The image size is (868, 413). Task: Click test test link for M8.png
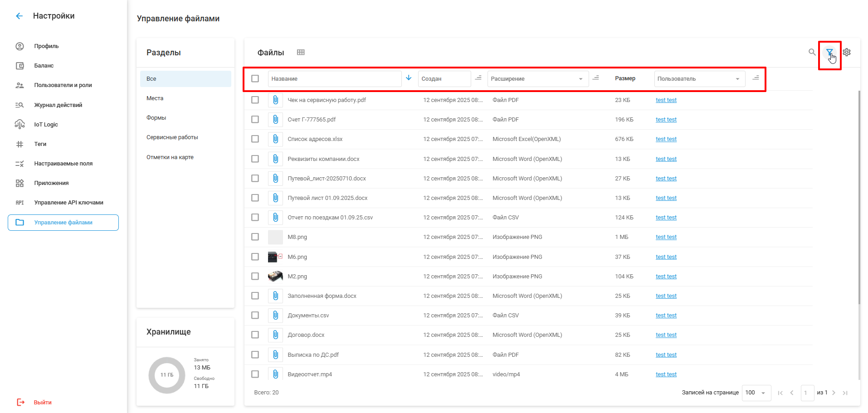coord(666,237)
